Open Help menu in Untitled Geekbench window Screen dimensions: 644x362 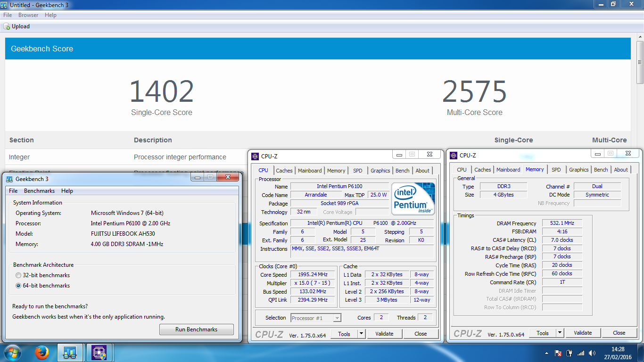[50, 15]
